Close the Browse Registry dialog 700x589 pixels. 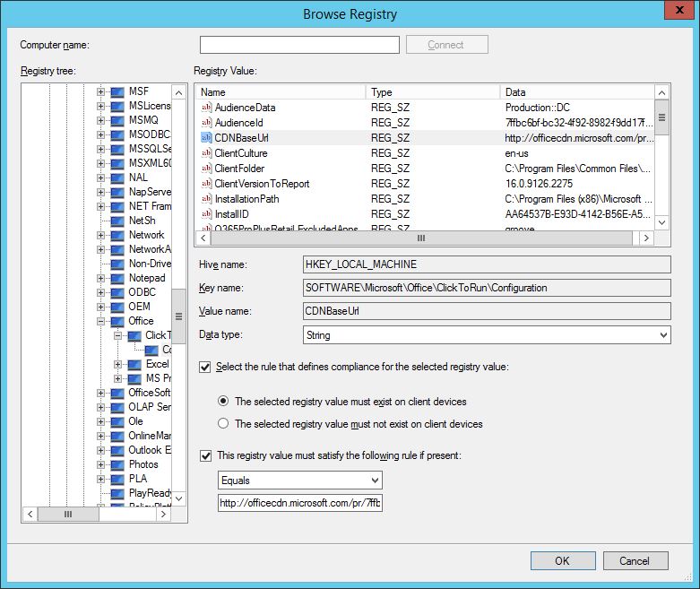pyautogui.click(x=679, y=10)
